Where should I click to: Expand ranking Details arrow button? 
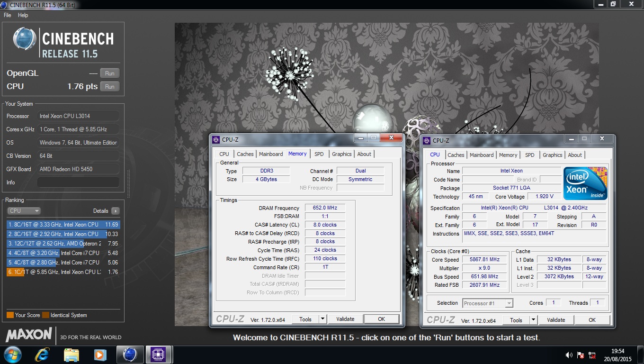click(x=116, y=211)
